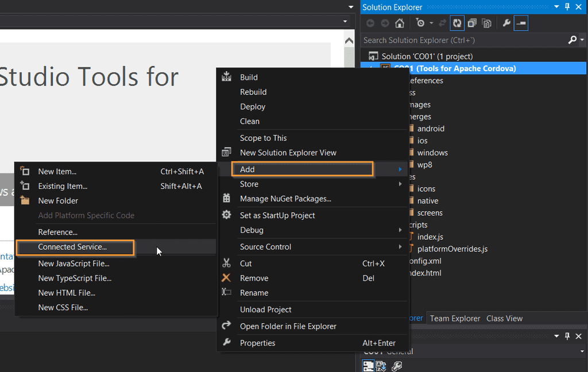Click the Refresh icon in Solution Explorer

(x=457, y=23)
